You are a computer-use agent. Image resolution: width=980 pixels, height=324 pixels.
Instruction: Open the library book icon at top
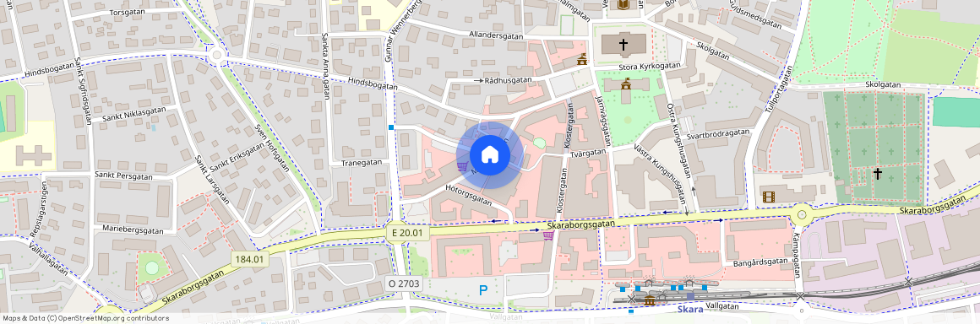click(623, 5)
